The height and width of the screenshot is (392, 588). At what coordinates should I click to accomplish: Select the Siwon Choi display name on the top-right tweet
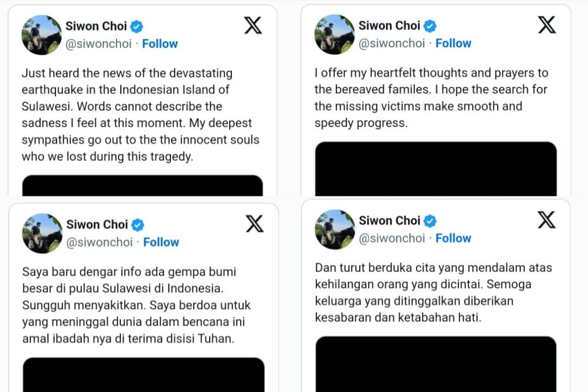coord(390,25)
